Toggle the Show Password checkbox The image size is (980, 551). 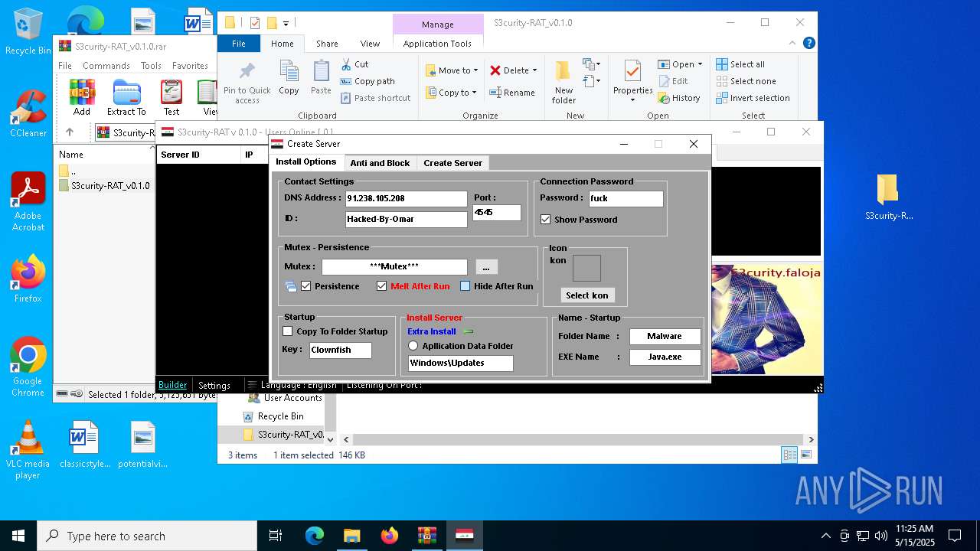tap(545, 220)
